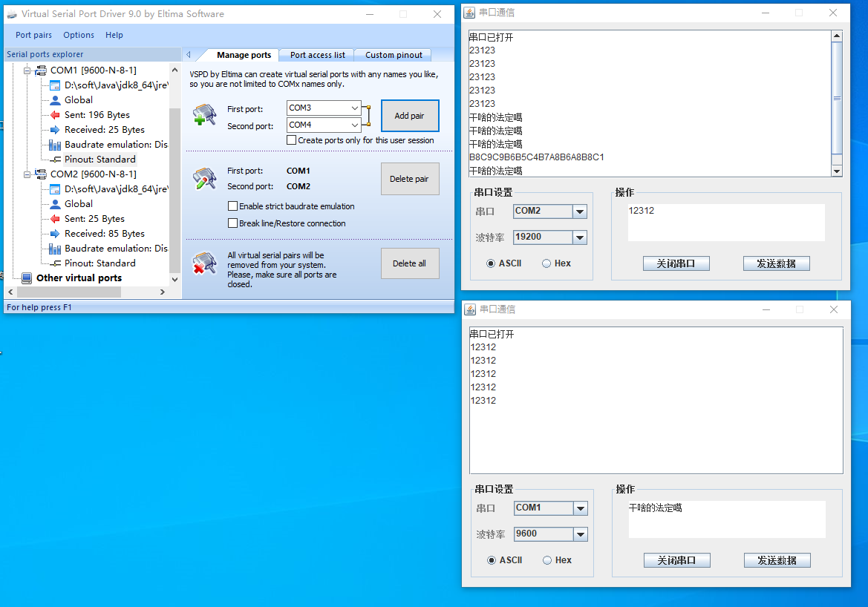Image resolution: width=868 pixels, height=607 pixels.
Task: Click the COM1 port icon in tree
Action: pyautogui.click(x=42, y=70)
